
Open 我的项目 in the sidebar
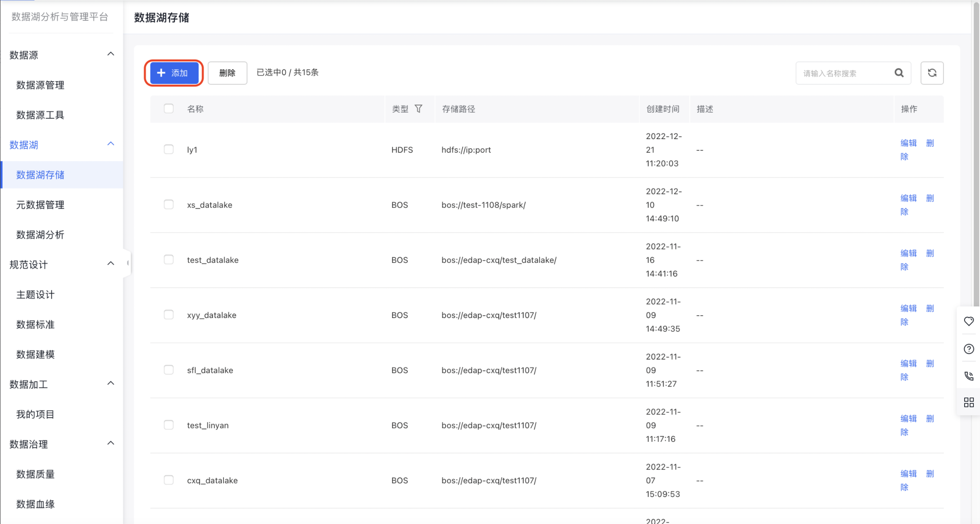tap(35, 414)
